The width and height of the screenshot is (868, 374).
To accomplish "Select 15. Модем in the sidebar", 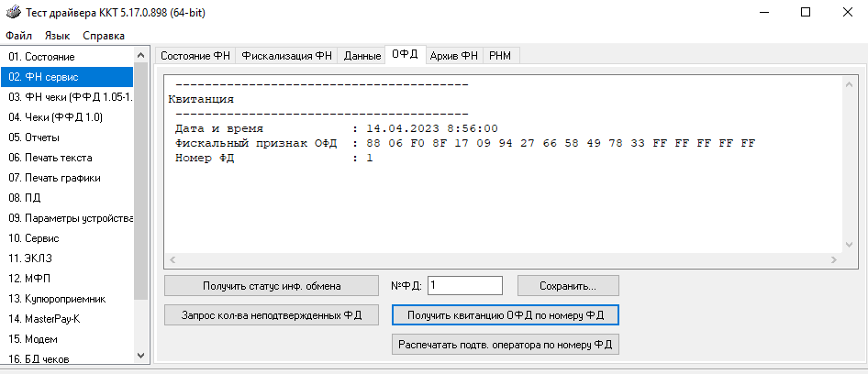I will 66,338.
